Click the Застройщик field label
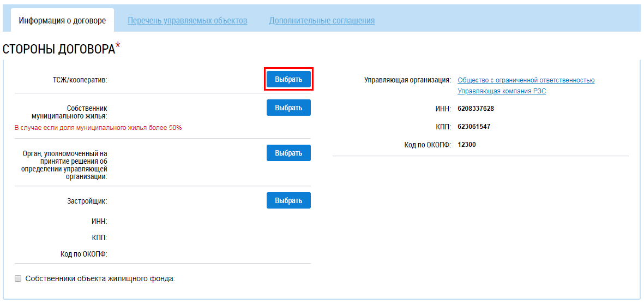This screenshot has height=303, width=644. (87, 201)
